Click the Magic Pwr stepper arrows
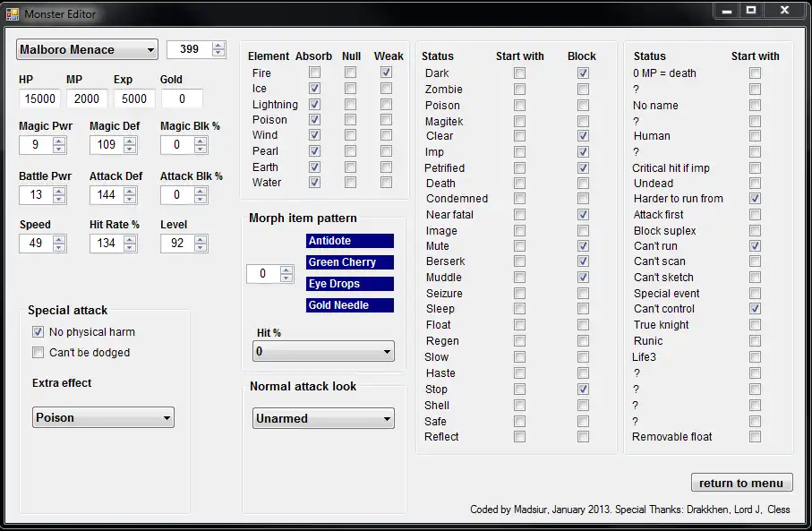The width and height of the screenshot is (812, 531). pyautogui.click(x=59, y=144)
